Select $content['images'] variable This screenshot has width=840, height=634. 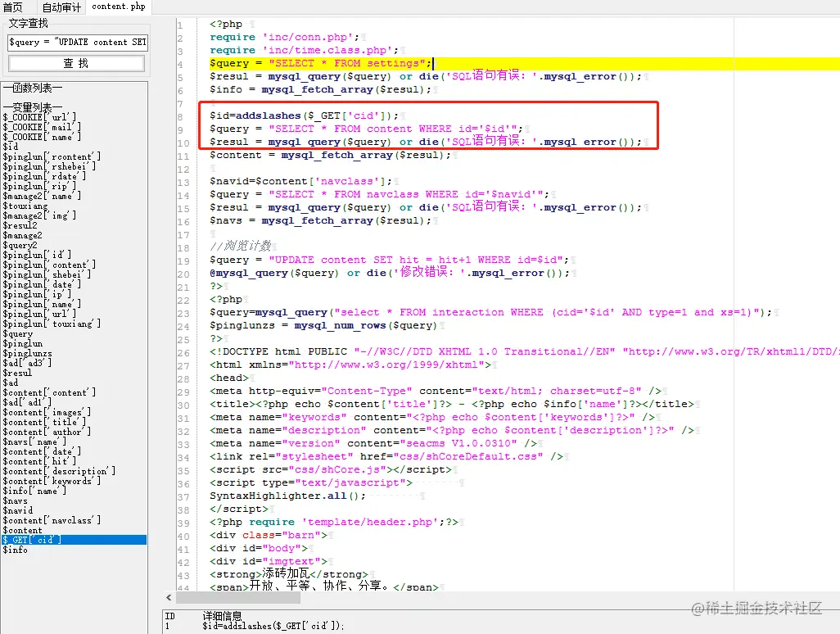click(47, 411)
